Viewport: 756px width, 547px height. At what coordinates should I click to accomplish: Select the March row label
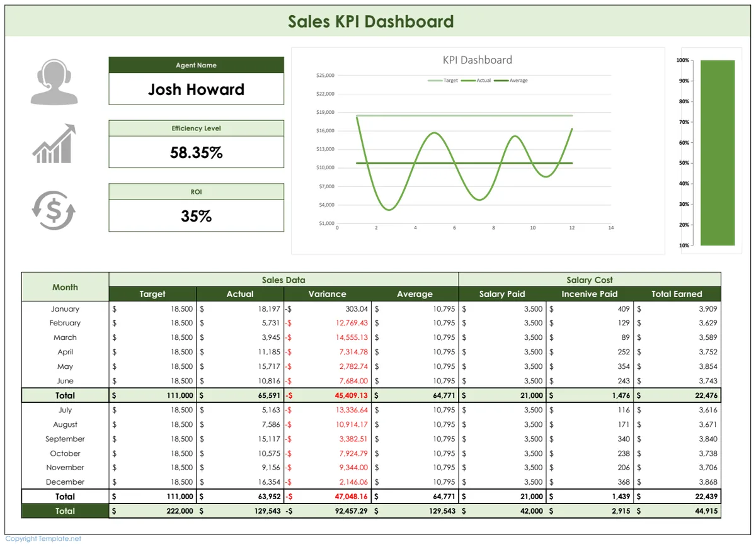coord(65,337)
